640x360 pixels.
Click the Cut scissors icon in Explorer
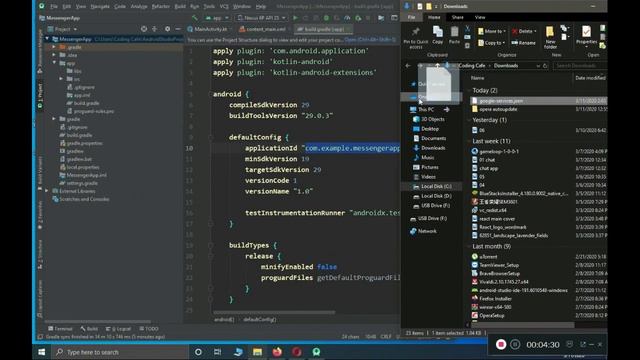[x=467, y=29]
